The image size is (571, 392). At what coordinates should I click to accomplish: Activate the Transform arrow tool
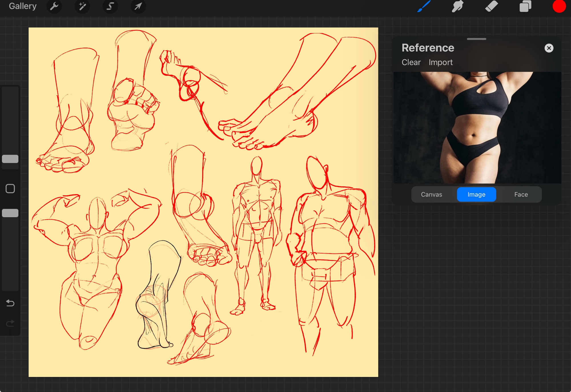(x=138, y=6)
